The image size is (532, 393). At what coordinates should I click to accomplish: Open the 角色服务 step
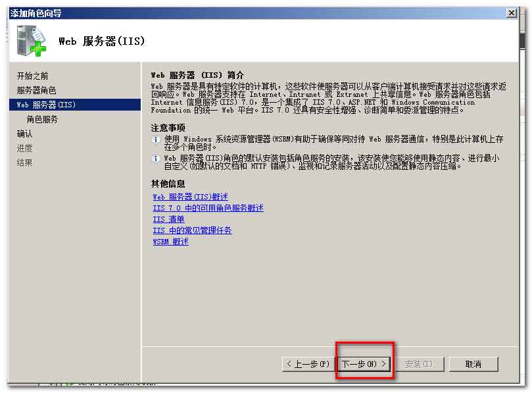[42, 119]
